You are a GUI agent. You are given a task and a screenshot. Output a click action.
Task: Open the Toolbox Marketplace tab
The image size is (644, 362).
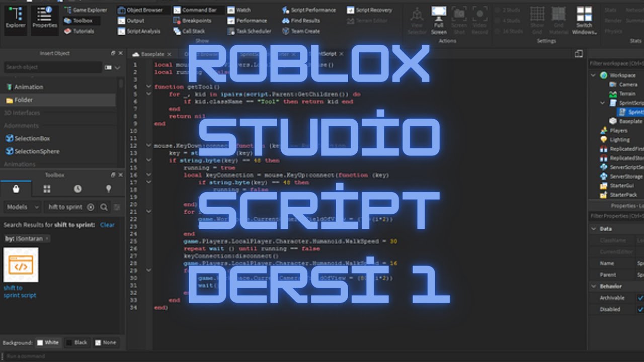point(16,189)
